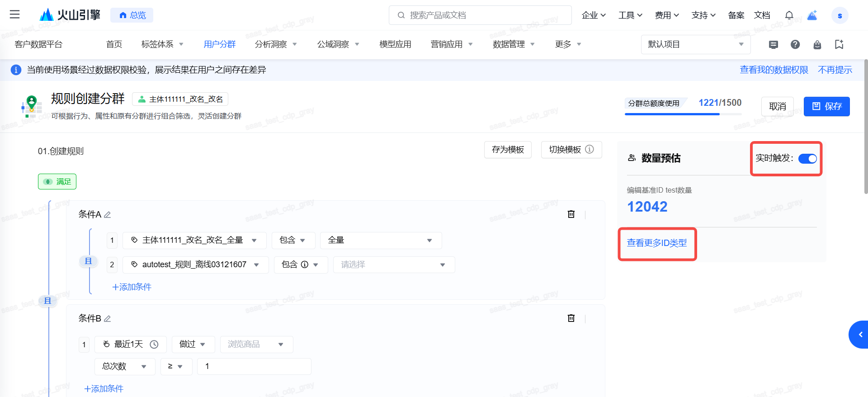Click the 数量预估 people icon
Image resolution: width=868 pixels, height=397 pixels.
tap(632, 158)
